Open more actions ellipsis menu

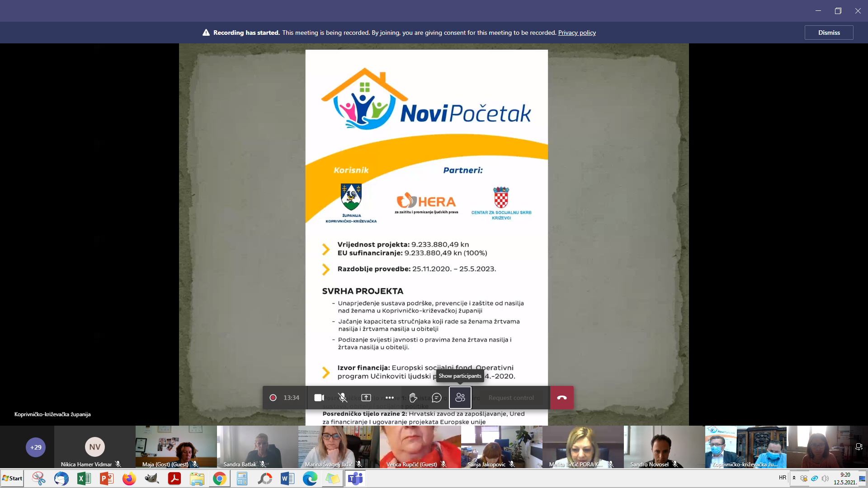tap(390, 398)
